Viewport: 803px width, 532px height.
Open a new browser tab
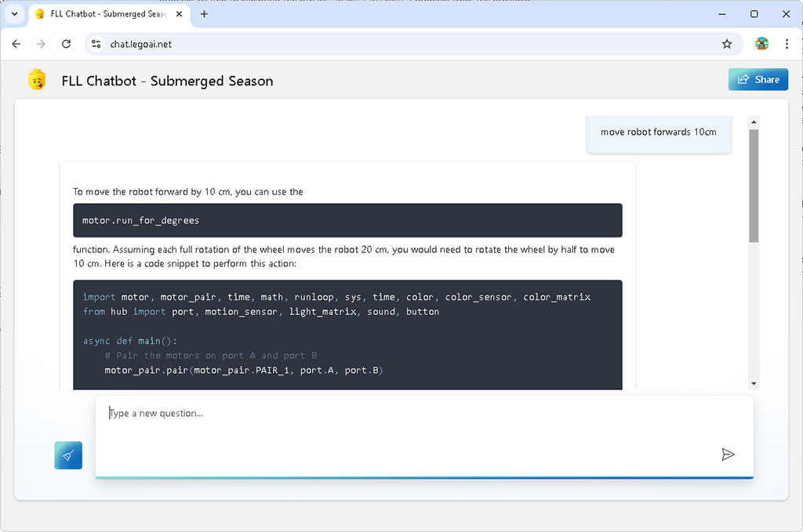tap(205, 14)
